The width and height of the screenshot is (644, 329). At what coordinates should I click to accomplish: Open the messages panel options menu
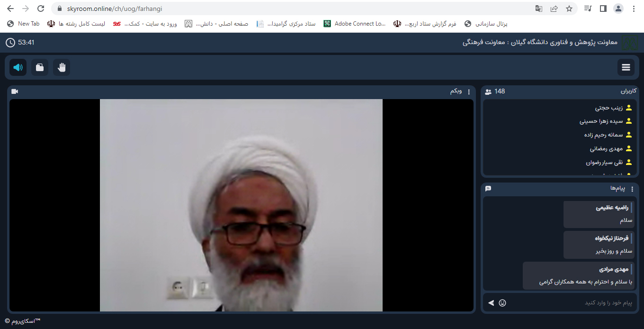pos(632,189)
